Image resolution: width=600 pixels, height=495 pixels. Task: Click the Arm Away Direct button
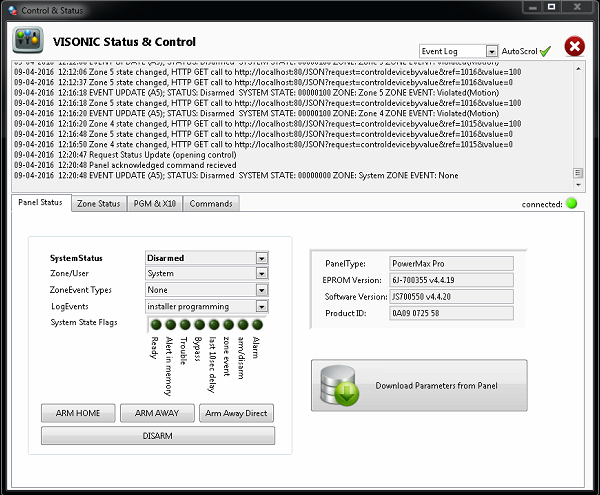(x=236, y=413)
